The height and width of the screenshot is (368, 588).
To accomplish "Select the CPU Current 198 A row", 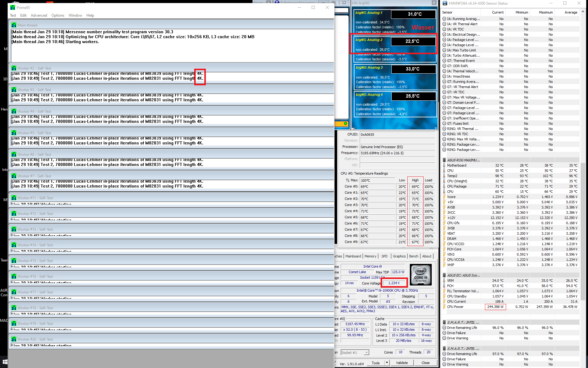I will [510, 301].
